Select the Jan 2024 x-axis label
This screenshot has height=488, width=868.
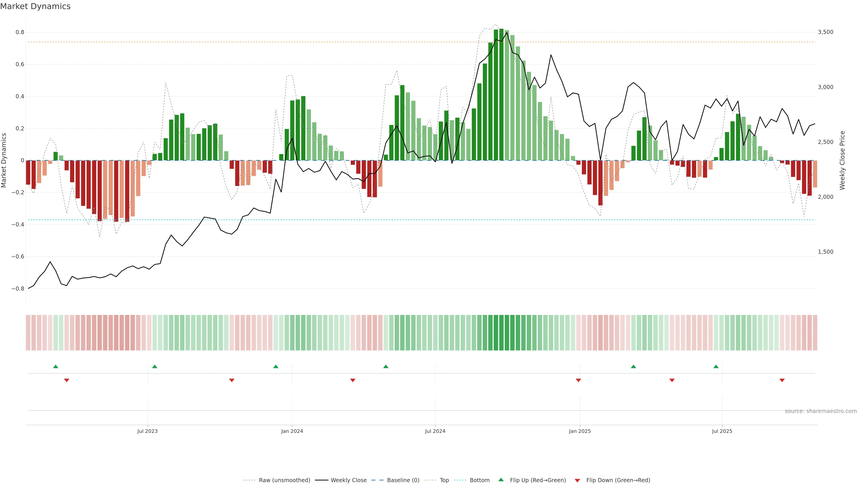[292, 431]
